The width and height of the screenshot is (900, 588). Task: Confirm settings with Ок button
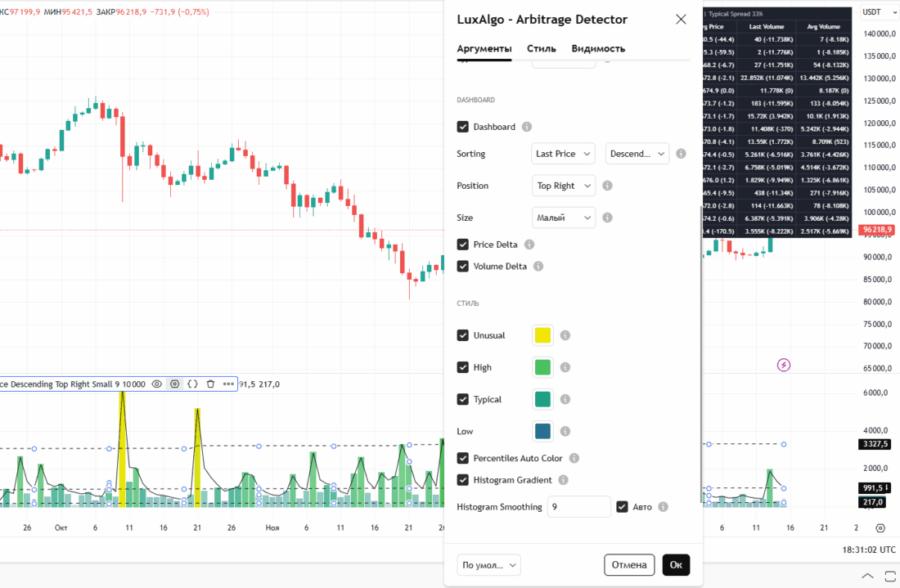click(x=676, y=565)
